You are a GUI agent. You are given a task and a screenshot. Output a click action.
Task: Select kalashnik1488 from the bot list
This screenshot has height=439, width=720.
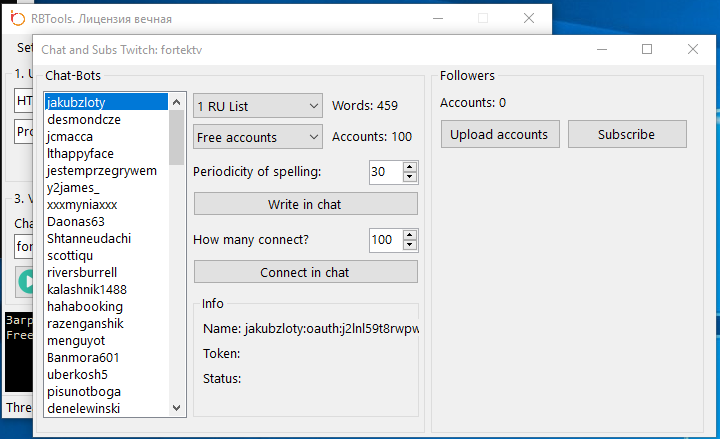(x=87, y=289)
